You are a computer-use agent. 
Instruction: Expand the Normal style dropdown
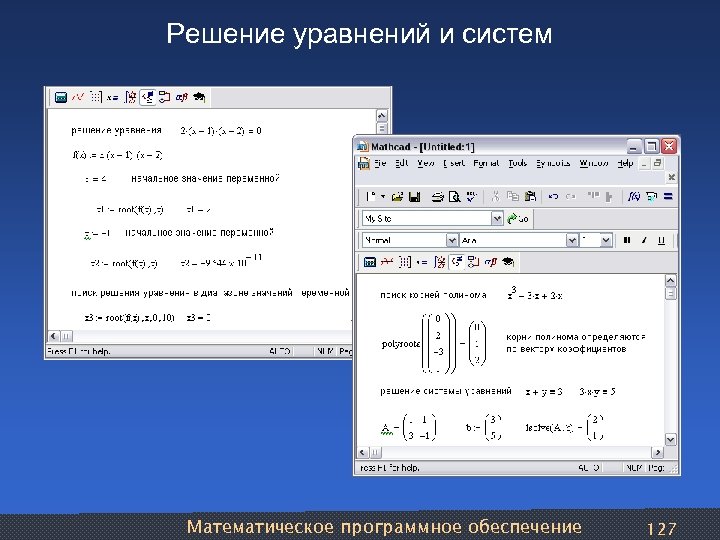[452, 240]
